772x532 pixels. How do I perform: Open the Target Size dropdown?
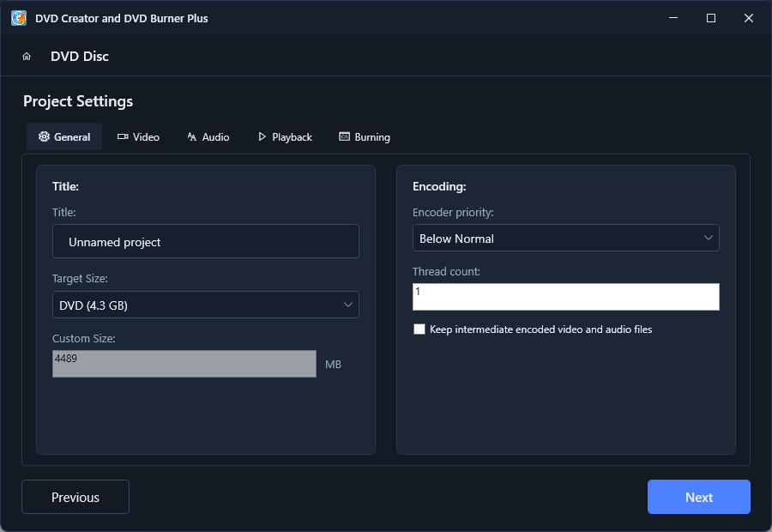coord(206,305)
